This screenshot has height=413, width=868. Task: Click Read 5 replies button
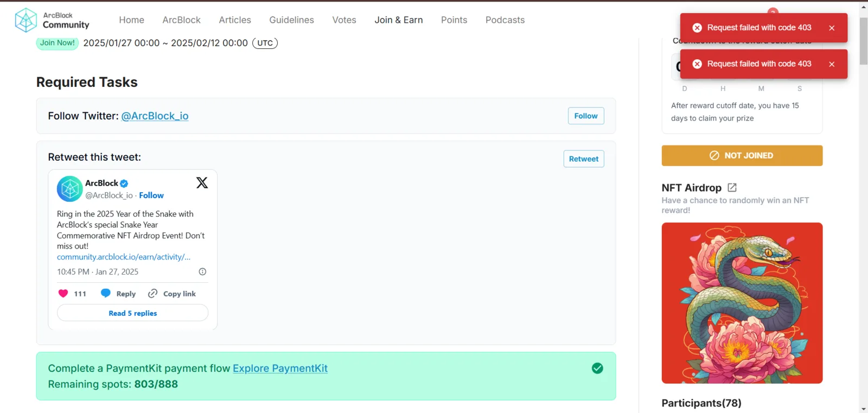(x=133, y=313)
